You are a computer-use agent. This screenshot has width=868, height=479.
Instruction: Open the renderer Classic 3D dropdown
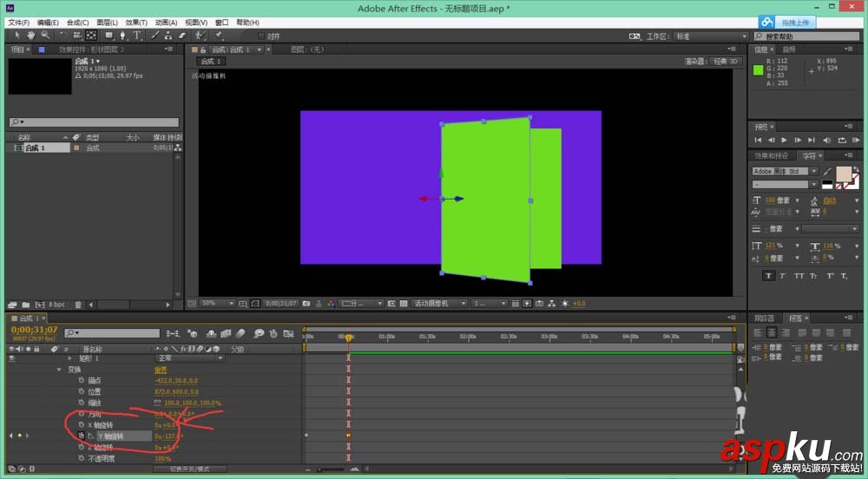pos(726,62)
